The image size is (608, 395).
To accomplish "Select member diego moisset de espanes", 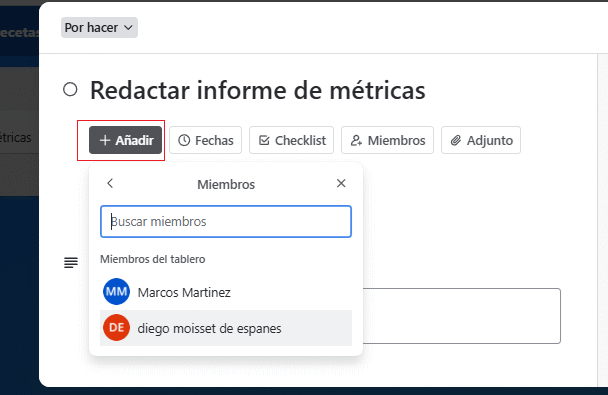I will pos(226,328).
